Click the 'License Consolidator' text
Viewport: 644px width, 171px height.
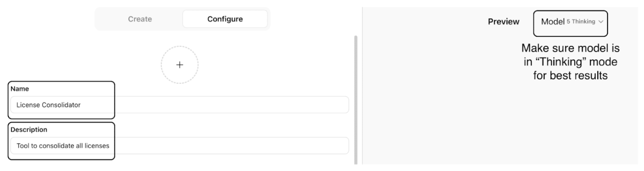tap(48, 105)
